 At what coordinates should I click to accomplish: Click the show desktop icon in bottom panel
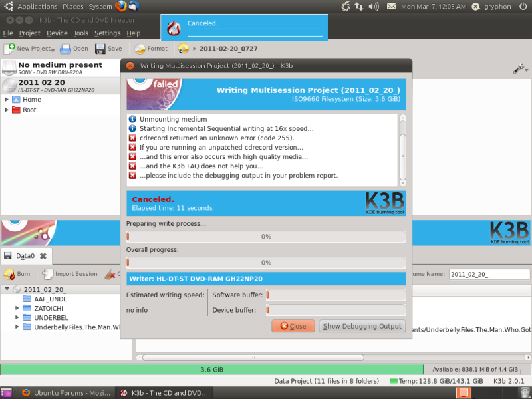click(x=5, y=392)
